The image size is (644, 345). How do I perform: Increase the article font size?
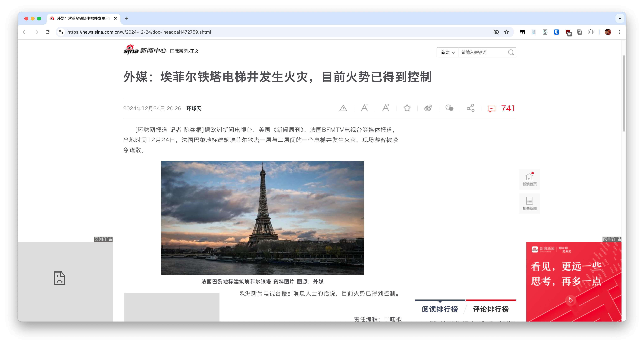tap(386, 108)
